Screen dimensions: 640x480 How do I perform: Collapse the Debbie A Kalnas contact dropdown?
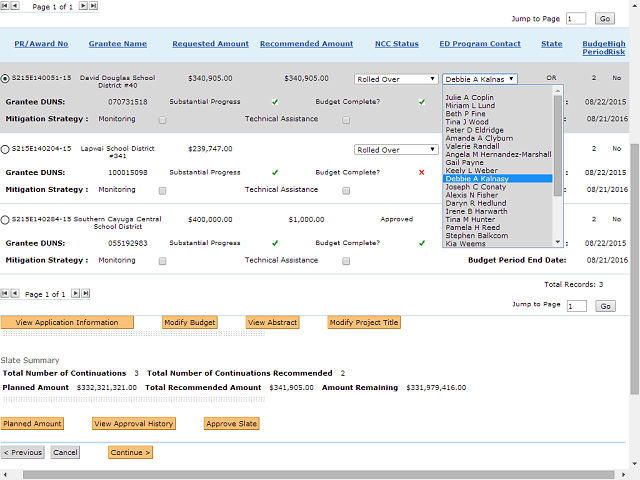(x=480, y=78)
